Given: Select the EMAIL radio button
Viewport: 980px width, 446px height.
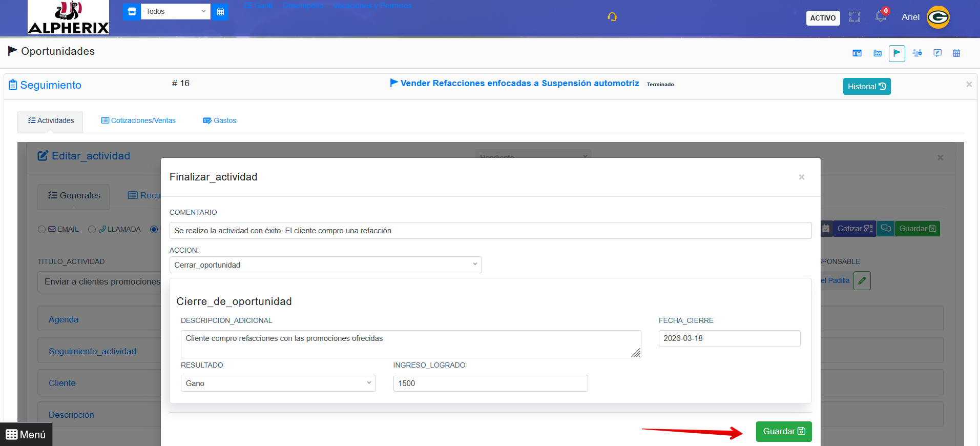Looking at the screenshot, I should (42, 230).
